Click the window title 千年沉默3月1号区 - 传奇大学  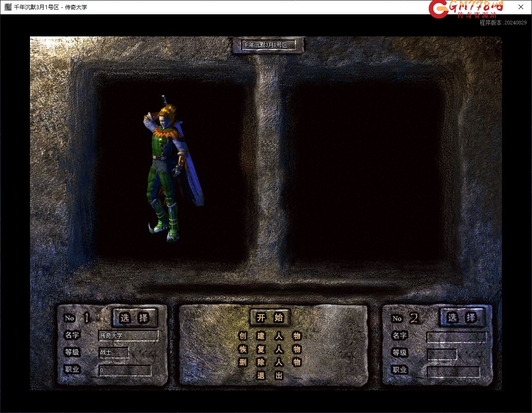point(51,7)
